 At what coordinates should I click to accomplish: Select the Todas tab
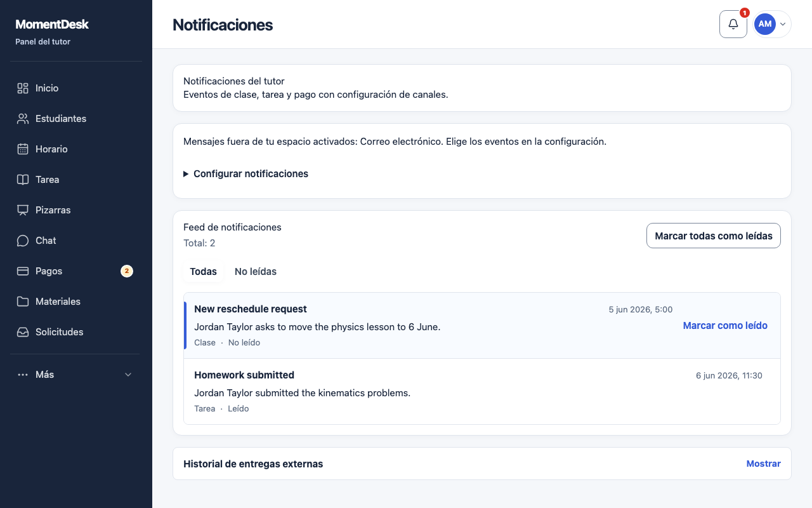pos(203,271)
